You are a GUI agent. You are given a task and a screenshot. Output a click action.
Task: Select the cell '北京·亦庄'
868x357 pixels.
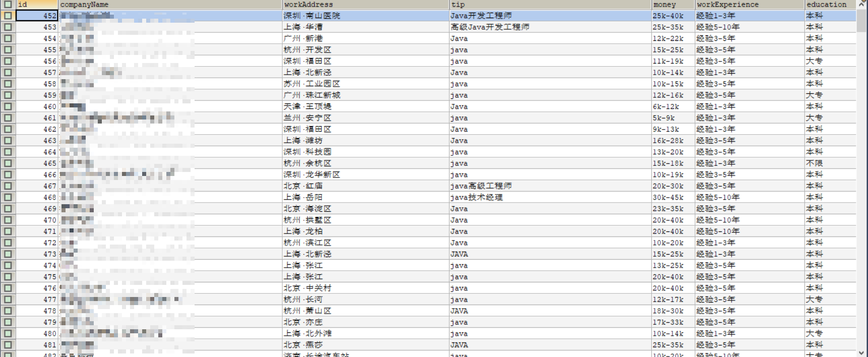365,322
